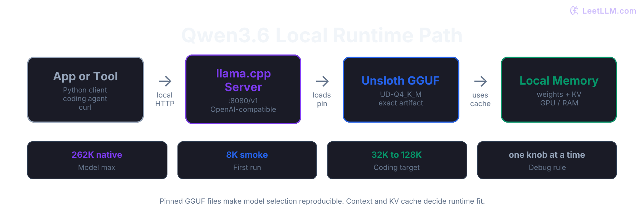Click the arrow above local HTTP
The width and height of the screenshot is (644, 223).
165,81
